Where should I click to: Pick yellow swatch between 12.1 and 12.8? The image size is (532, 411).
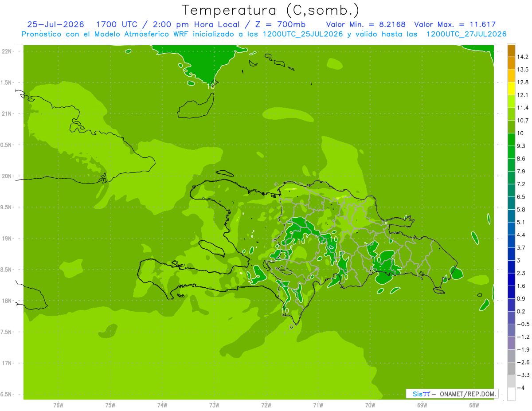[511, 89]
